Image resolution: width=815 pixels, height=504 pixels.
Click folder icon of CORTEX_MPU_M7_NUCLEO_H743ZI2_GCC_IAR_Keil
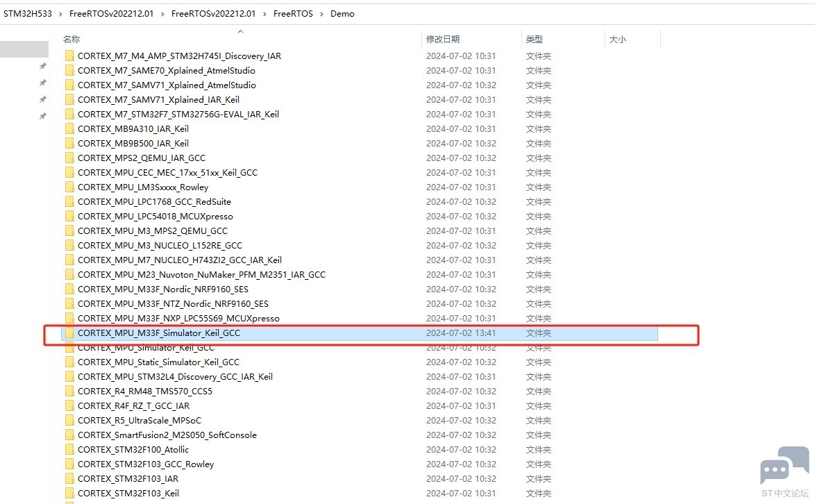coord(69,260)
